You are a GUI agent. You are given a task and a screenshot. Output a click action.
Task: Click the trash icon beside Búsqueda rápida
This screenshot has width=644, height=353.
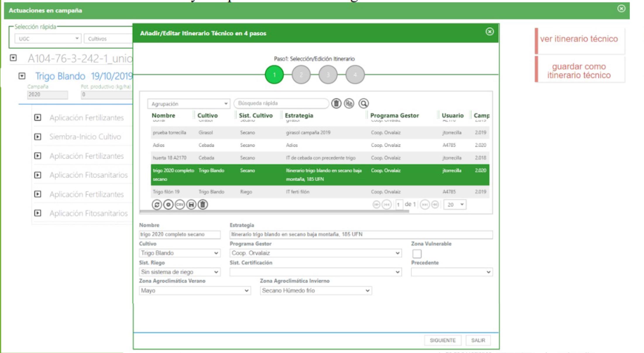coord(336,103)
